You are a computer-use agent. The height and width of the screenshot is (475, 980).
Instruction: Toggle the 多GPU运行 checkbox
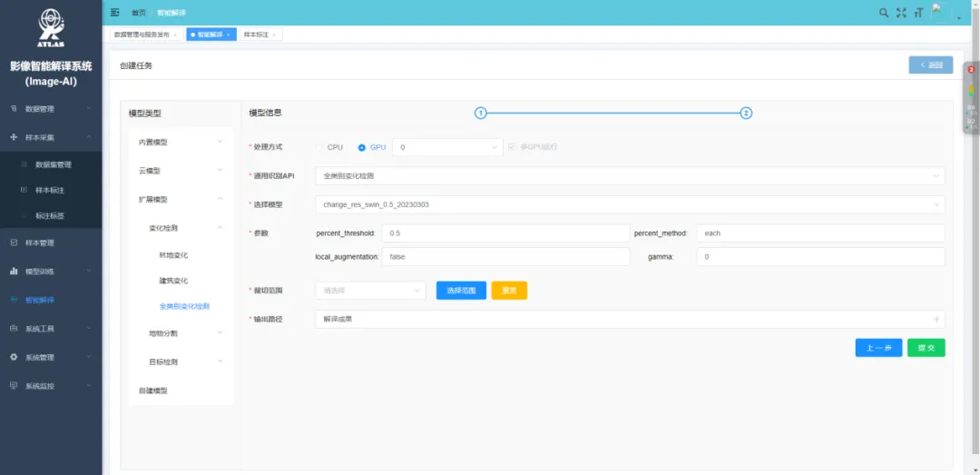click(513, 147)
